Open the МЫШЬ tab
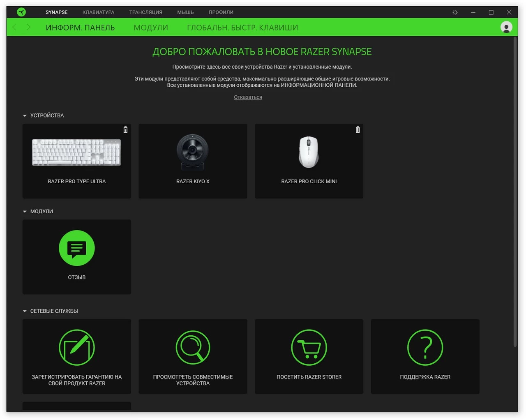This screenshot has width=526, height=420. [x=185, y=12]
